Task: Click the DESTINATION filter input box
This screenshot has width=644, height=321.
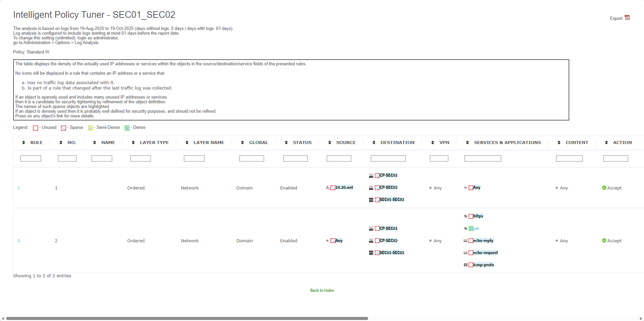Action: coord(388,158)
